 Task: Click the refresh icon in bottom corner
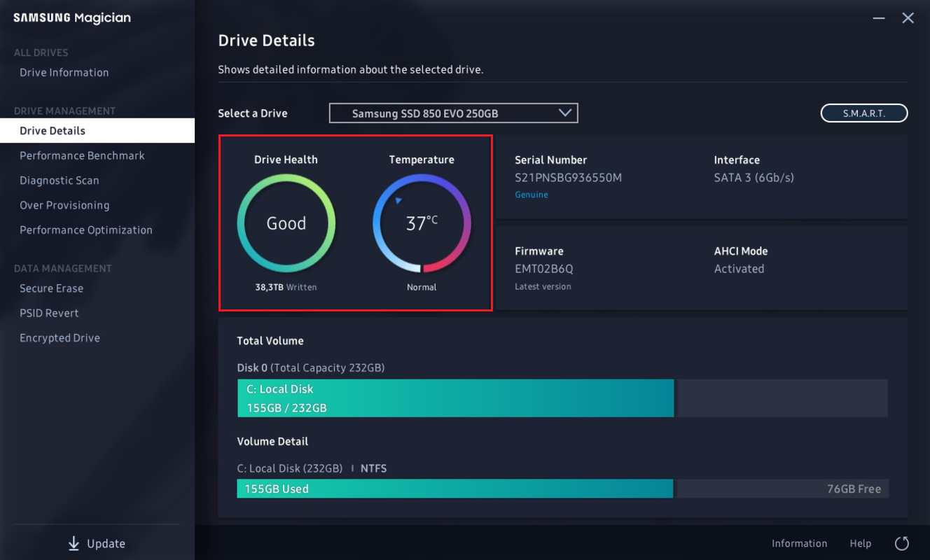pyautogui.click(x=902, y=542)
